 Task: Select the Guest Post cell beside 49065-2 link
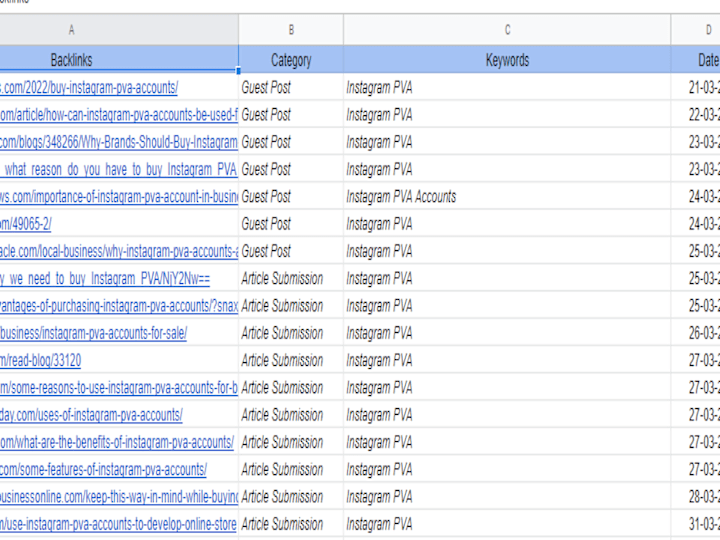[291, 224]
